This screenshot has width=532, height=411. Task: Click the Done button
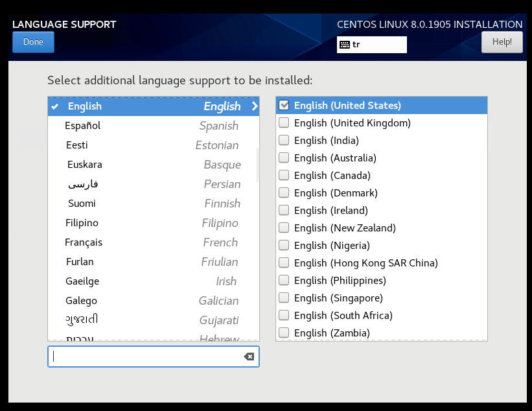(33, 42)
